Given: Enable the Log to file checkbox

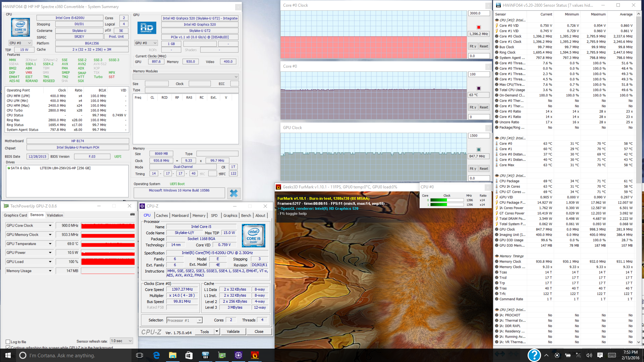Looking at the screenshot, I should 8,342.
